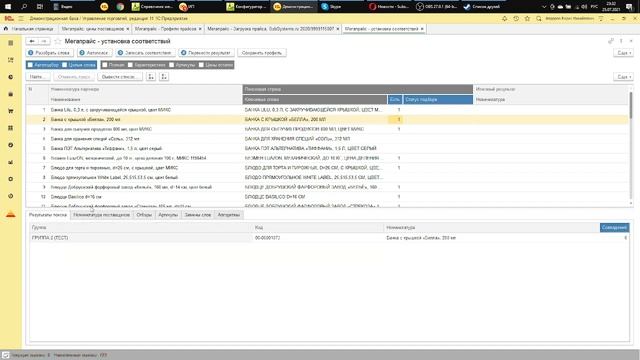This screenshot has width=640, height=360.
Task: Show hidden system tray icons
Action: pyautogui.click(x=544, y=7)
